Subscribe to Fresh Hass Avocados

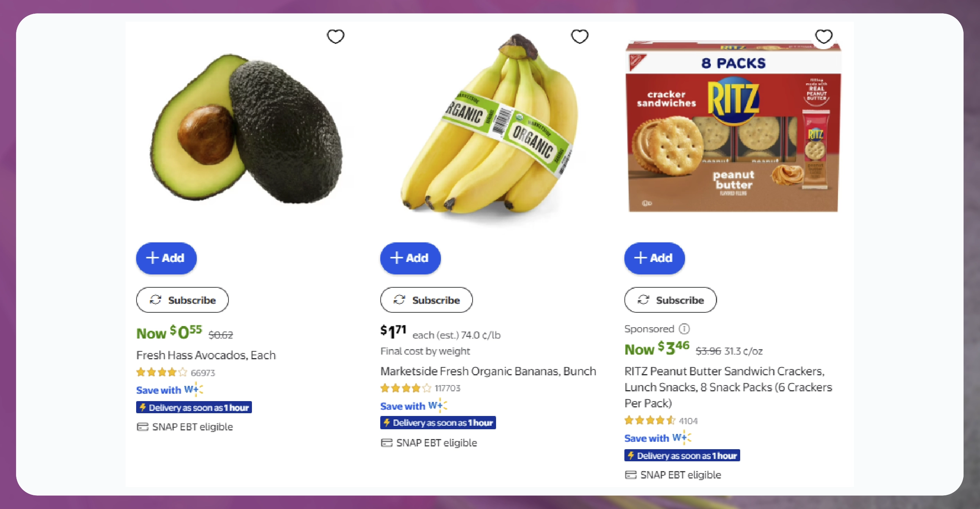click(x=182, y=300)
